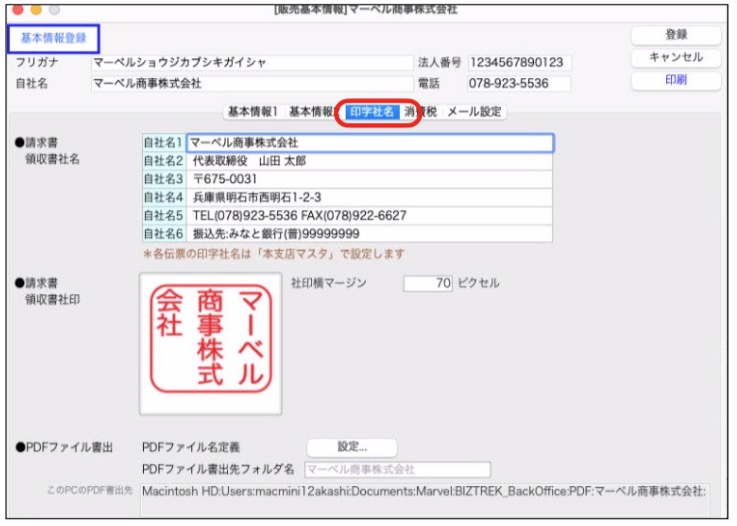Click the 自社名6 bank transfer field

(369, 233)
